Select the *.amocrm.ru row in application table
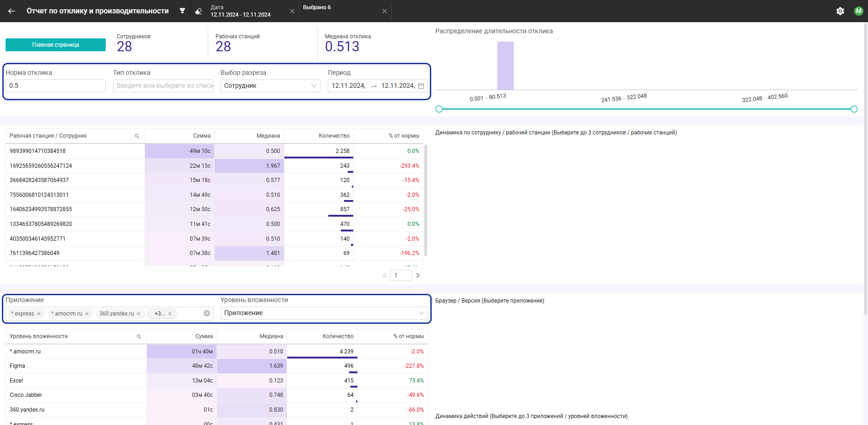 tap(217, 352)
